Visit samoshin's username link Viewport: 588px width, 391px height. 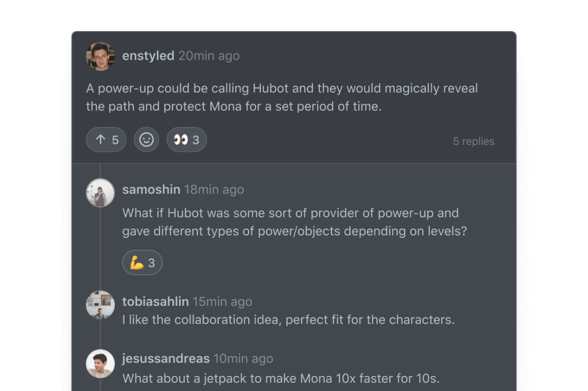tap(151, 190)
